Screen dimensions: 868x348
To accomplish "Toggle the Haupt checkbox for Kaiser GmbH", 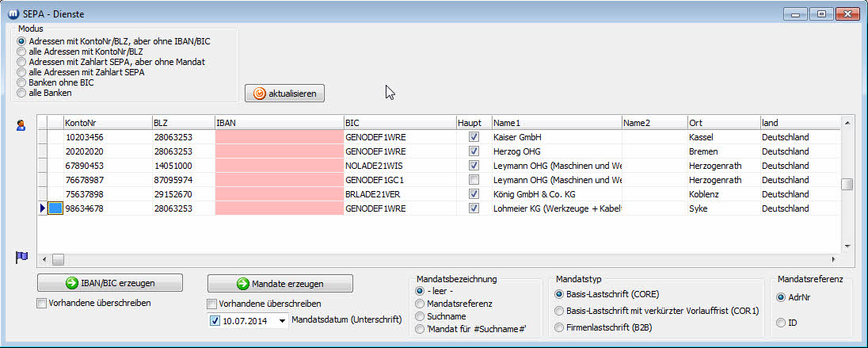I will [474, 137].
